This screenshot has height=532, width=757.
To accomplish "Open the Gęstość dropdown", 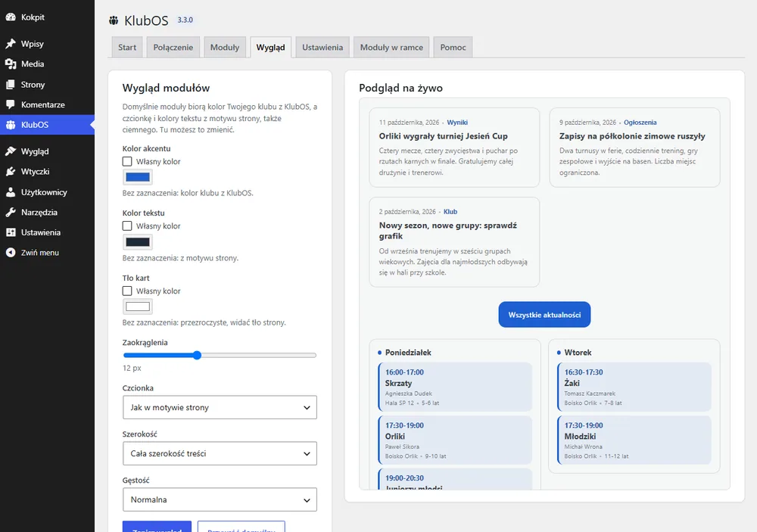I will pyautogui.click(x=220, y=499).
